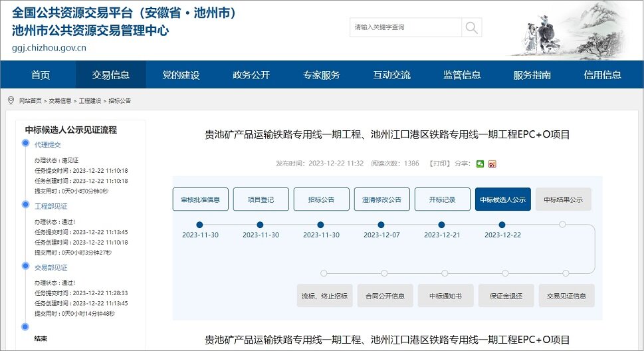Click the 交易部见证 step dot
The width and height of the screenshot is (644, 351).
[25, 267]
